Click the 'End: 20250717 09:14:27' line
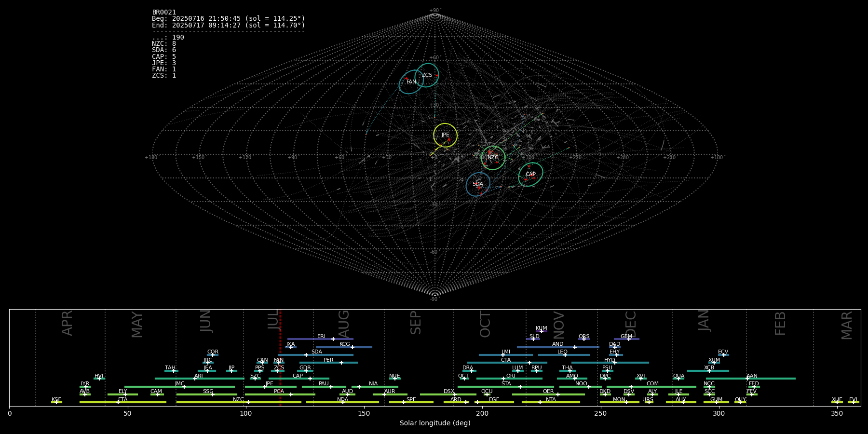 (228, 25)
